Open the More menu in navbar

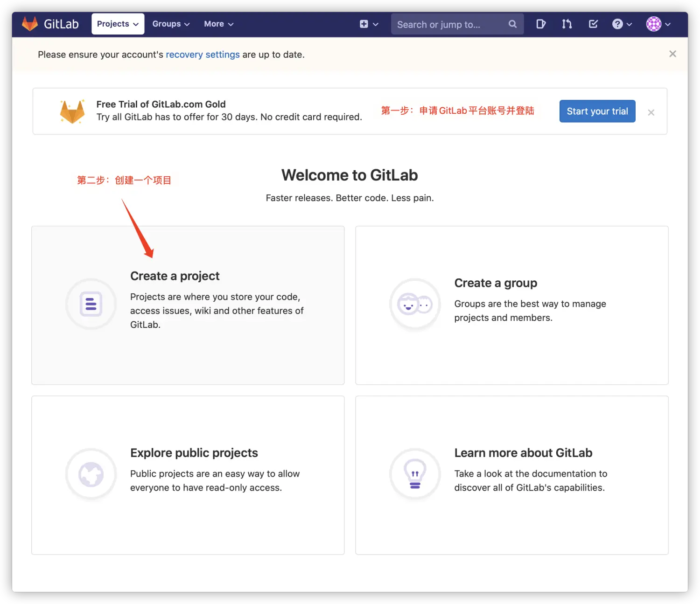[218, 24]
